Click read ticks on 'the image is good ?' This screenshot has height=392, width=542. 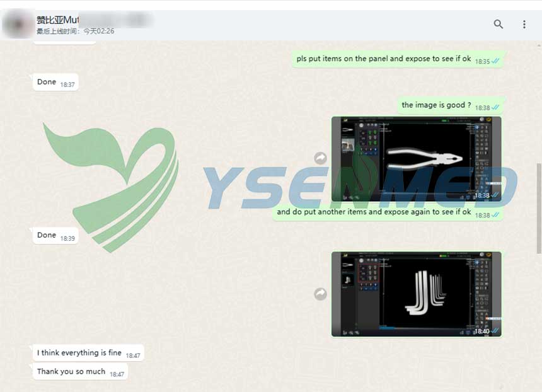click(495, 108)
